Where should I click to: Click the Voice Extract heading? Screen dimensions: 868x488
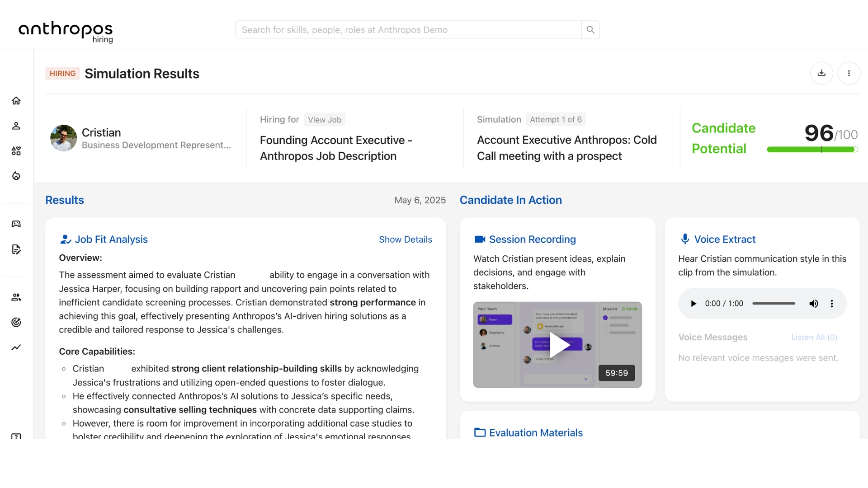pos(725,239)
